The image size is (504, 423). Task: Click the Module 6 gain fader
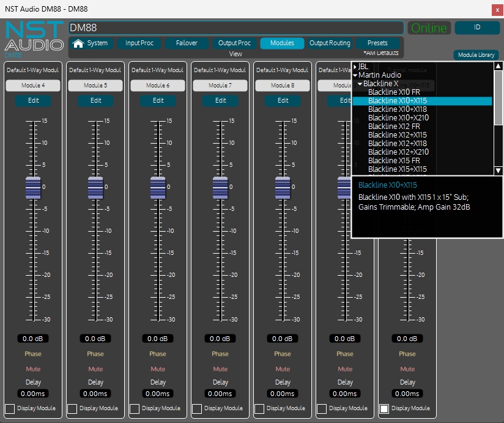coord(158,188)
